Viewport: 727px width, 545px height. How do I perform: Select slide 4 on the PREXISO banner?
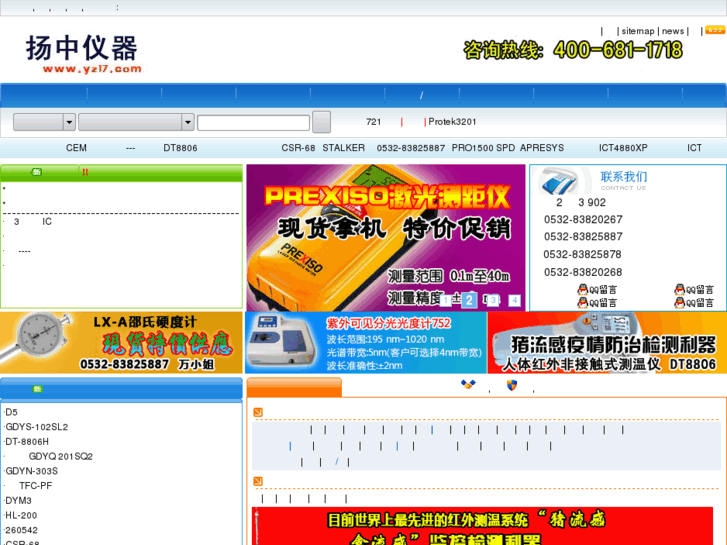[x=514, y=301]
